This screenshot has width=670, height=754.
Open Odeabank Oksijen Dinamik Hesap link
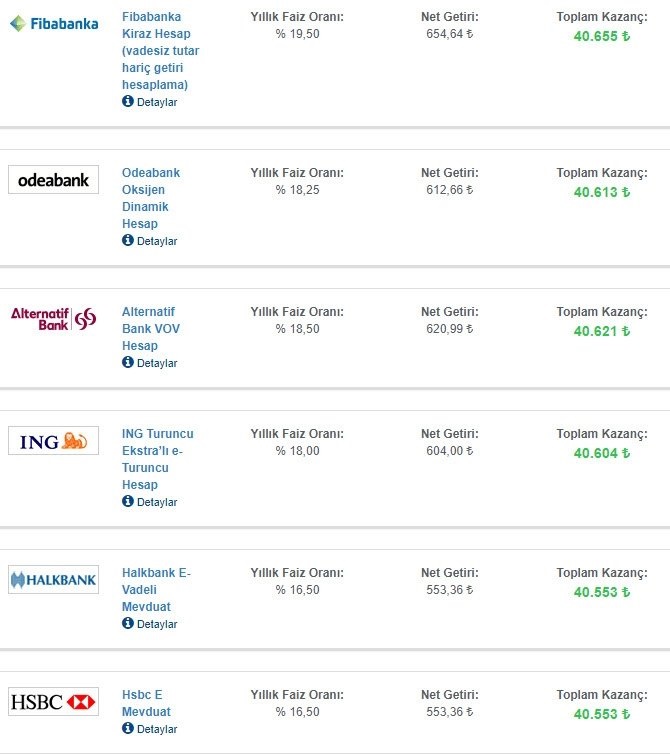click(x=151, y=198)
